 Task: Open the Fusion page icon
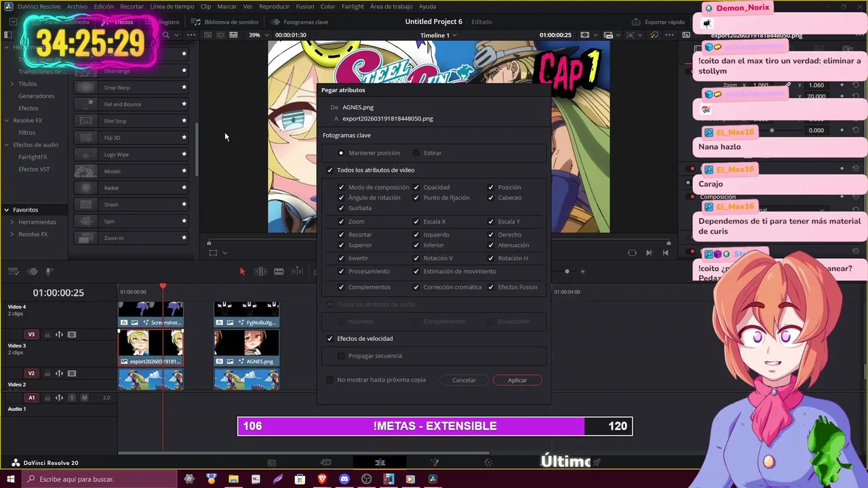point(435,463)
